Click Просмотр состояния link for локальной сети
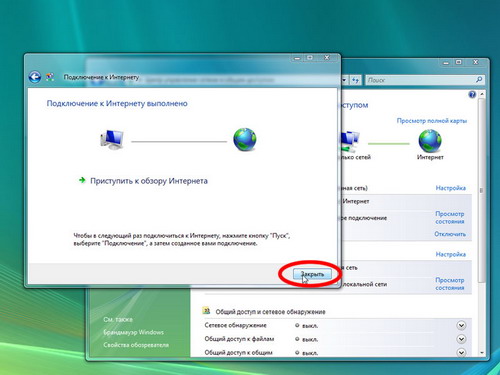 [x=450, y=284]
